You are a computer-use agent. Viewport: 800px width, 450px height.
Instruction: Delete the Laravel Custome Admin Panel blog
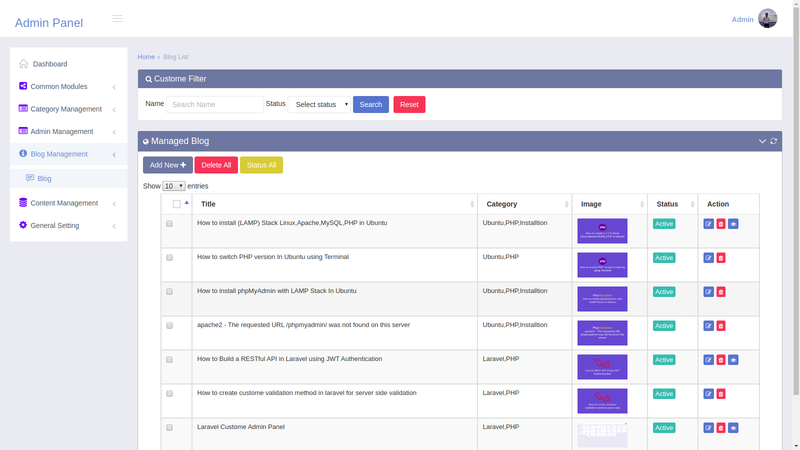click(x=721, y=428)
